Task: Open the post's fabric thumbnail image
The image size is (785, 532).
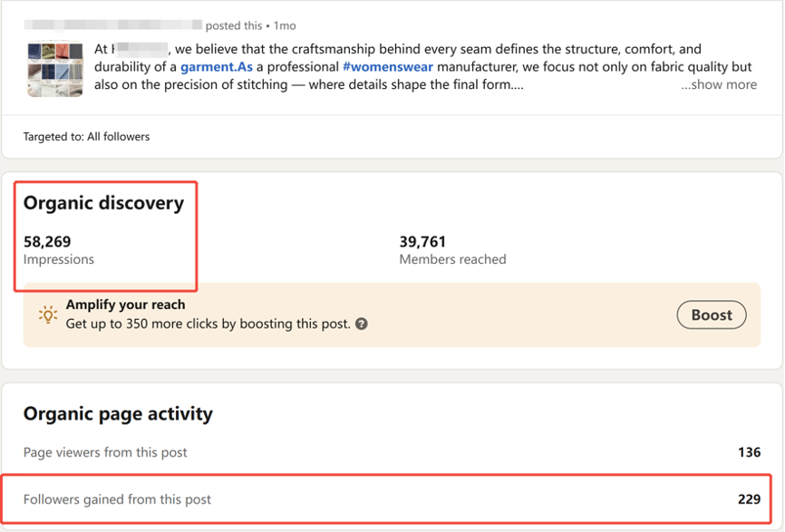Action: [55, 69]
